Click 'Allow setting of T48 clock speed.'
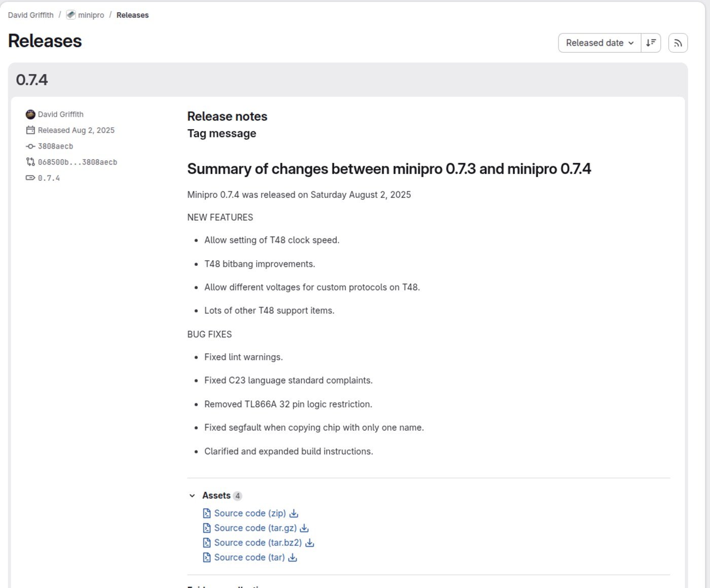Viewport: 710px width, 588px height. pyautogui.click(x=272, y=240)
